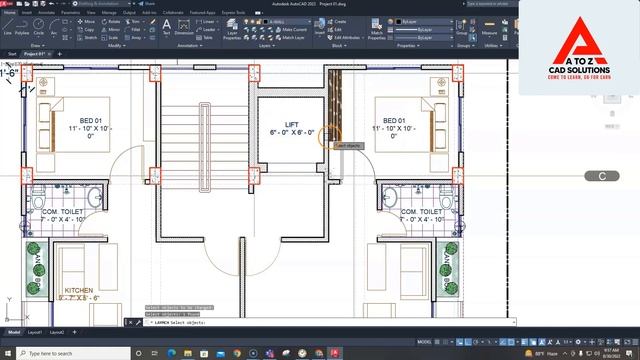This screenshot has height=360, width=640.
Task: Expand the Layers panel
Action: point(267,46)
